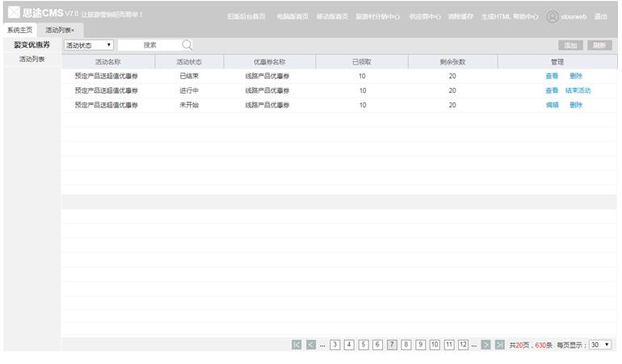Viewport: 622px width, 364px height.
Task: Go to page 10 in pagination
Action: 435,345
